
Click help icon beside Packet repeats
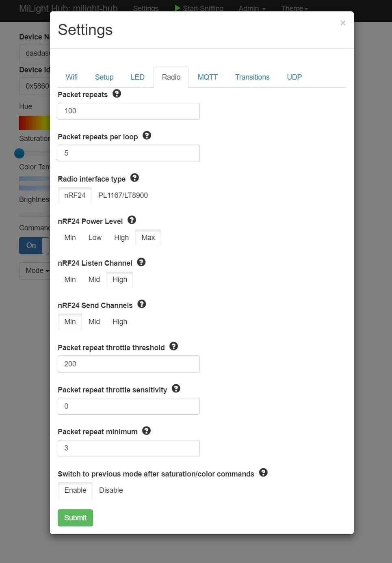[117, 94]
